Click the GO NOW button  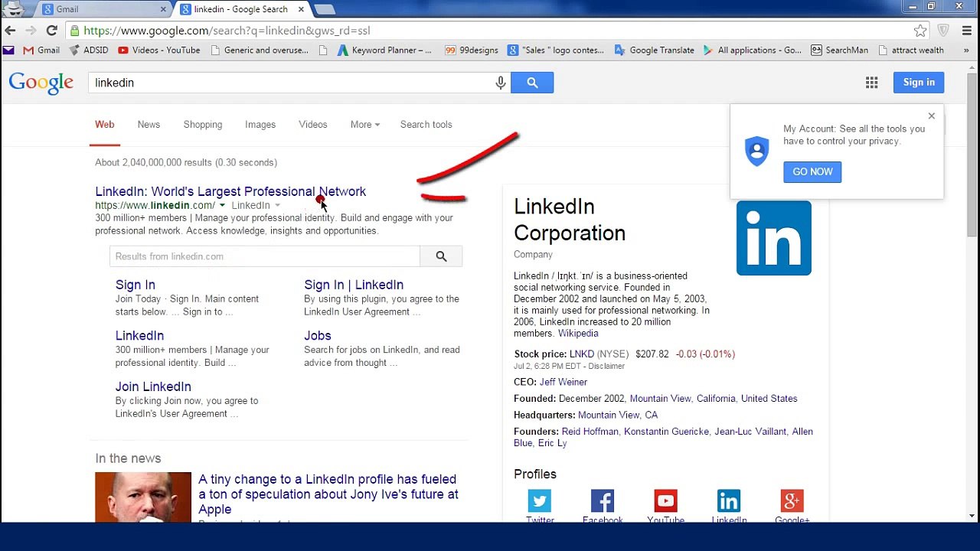tap(812, 172)
